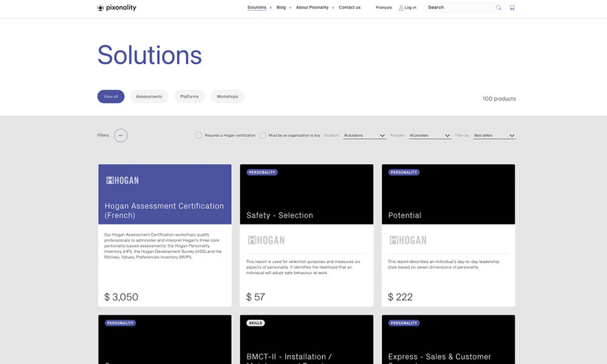607x364 pixels.
Task: Click the Log in person icon
Action: click(x=401, y=7)
